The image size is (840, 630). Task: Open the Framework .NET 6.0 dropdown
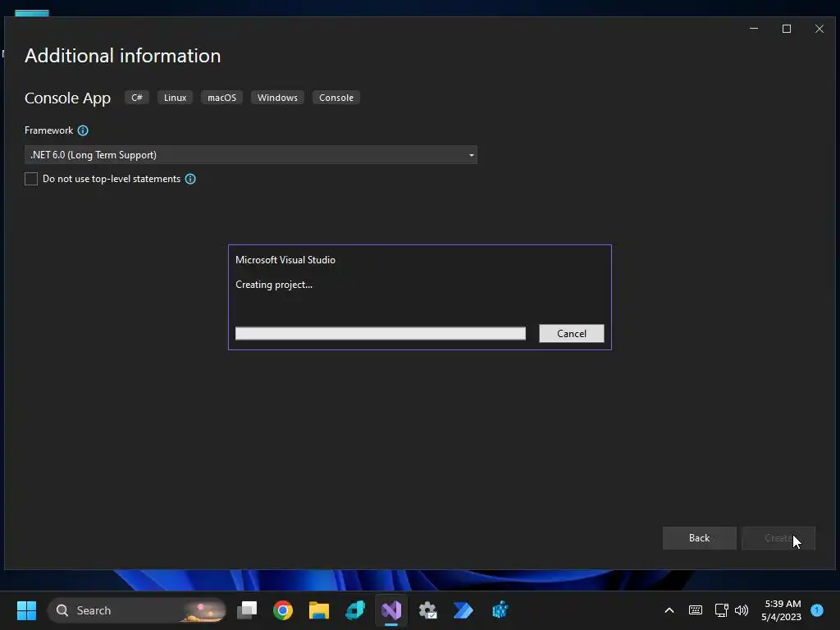(x=251, y=155)
